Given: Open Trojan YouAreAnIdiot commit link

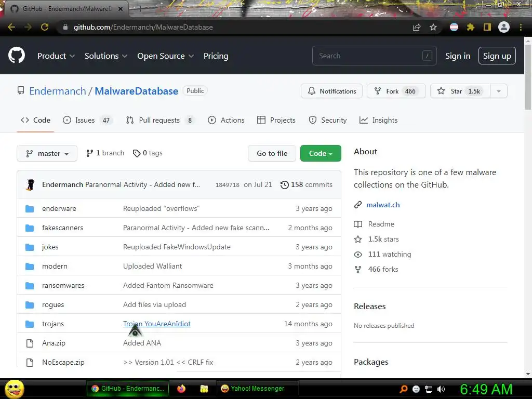Looking at the screenshot, I should [157, 324].
